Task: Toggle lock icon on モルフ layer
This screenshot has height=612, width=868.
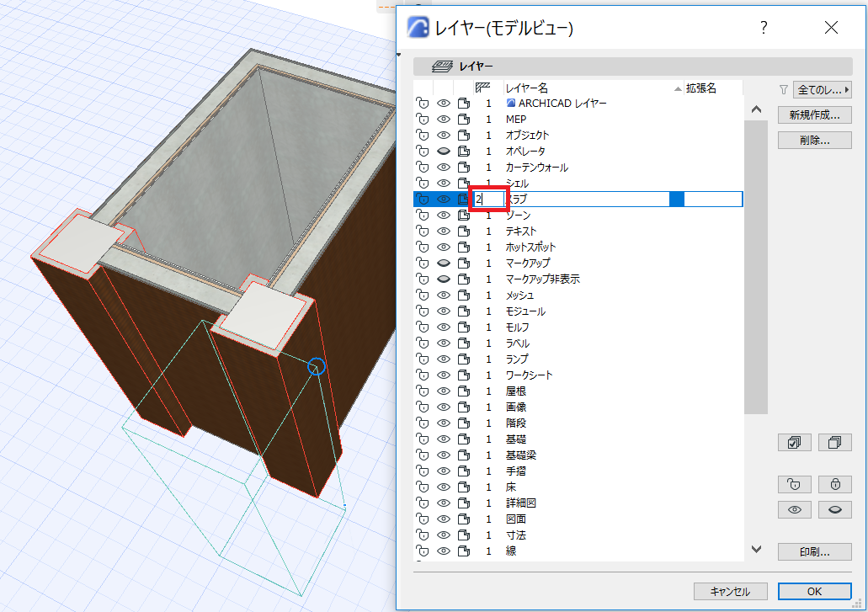Action: (x=423, y=327)
